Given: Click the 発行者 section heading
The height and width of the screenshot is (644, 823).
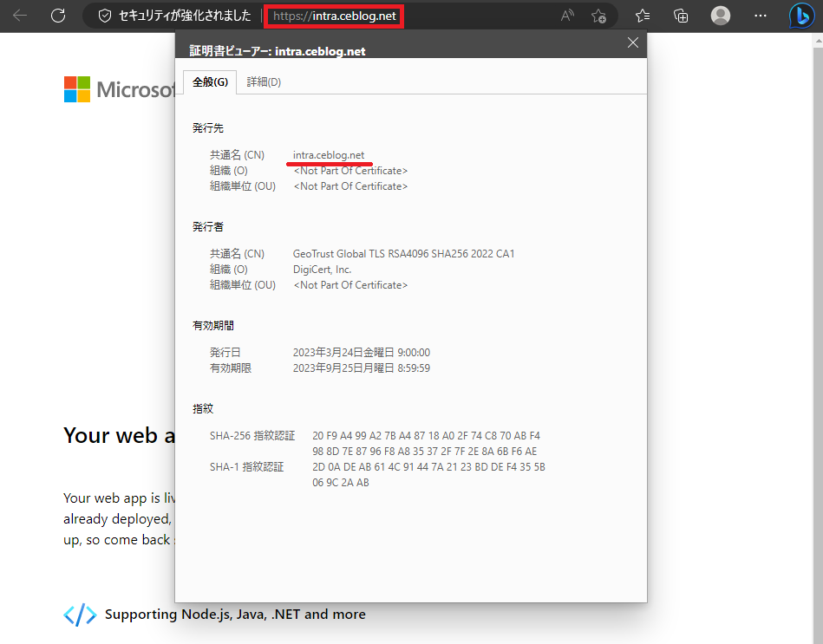Looking at the screenshot, I should coord(208,226).
